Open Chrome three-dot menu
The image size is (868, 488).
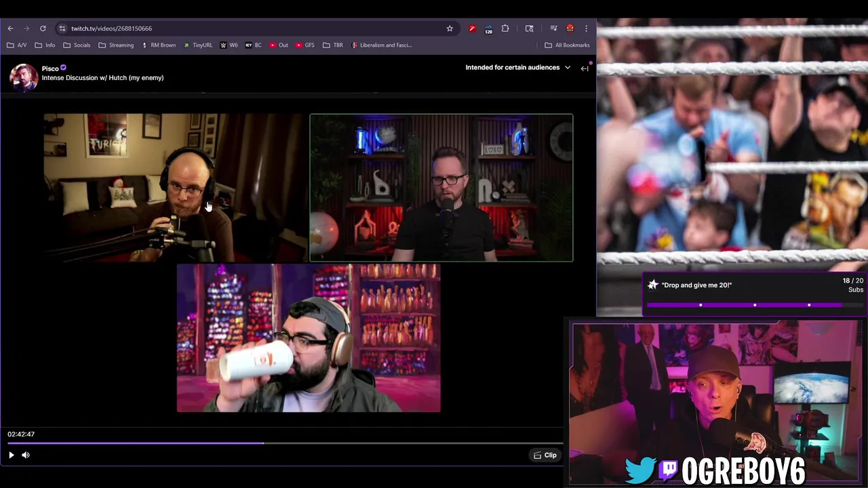(586, 28)
